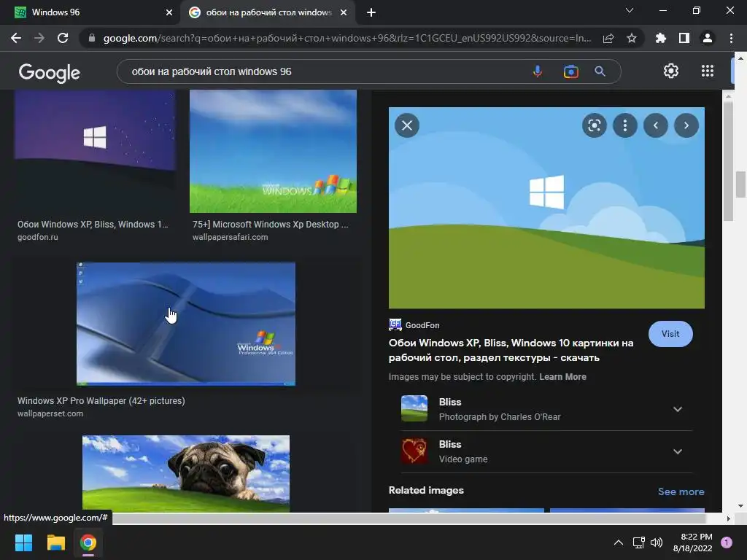The height and width of the screenshot is (560, 747).
Task: Open wallpaperset.com result source
Action: 50,414
